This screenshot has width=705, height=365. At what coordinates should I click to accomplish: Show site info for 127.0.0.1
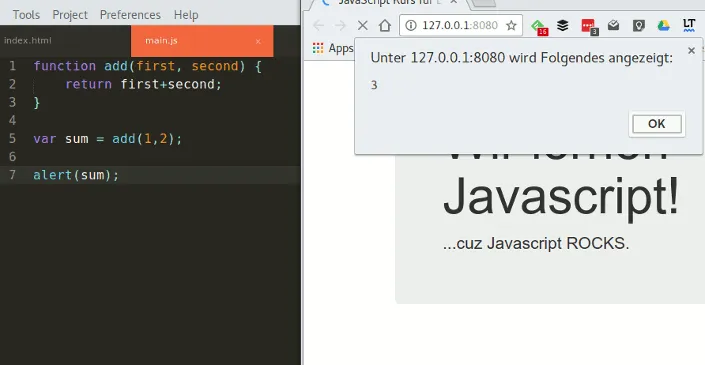411,25
